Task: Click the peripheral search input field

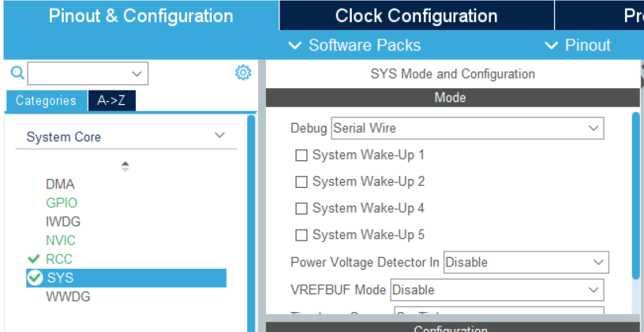Action: pyautogui.click(x=79, y=74)
